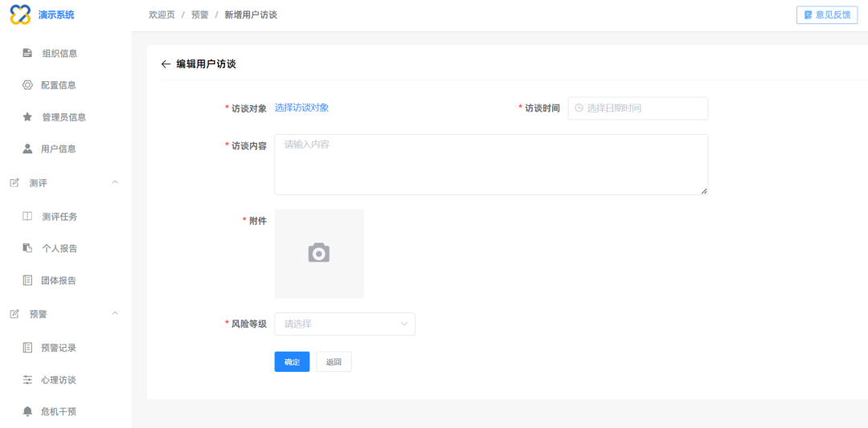Click the 配置信息 gear icon
This screenshot has width=868, height=428.
click(27, 85)
